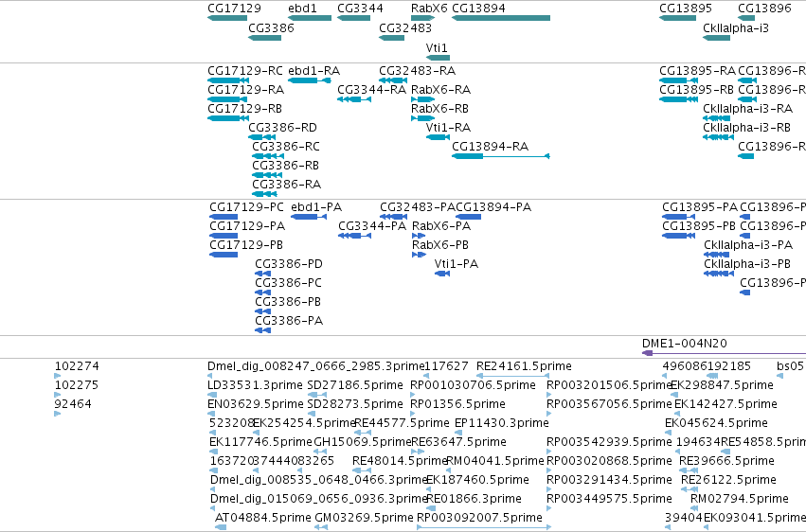This screenshot has height=532, width=806.
Task: Select the CG13895 gene bar
Action: [677, 18]
